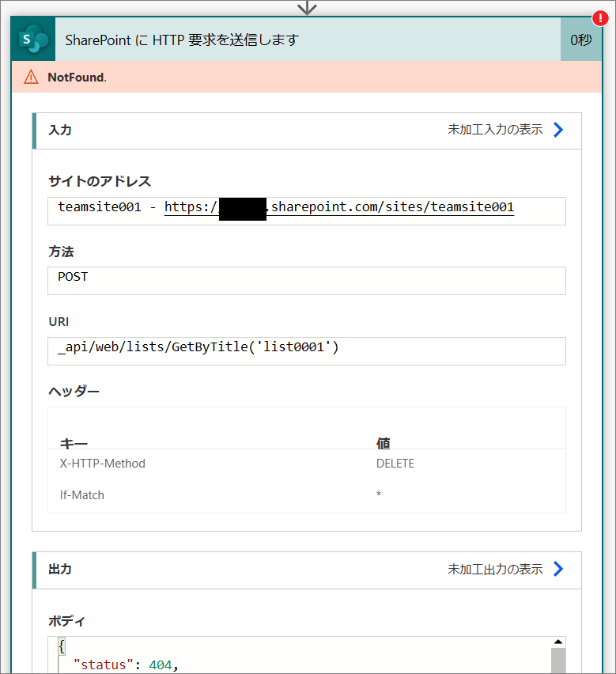
Task: Click the ボディ label
Action: 67,621
